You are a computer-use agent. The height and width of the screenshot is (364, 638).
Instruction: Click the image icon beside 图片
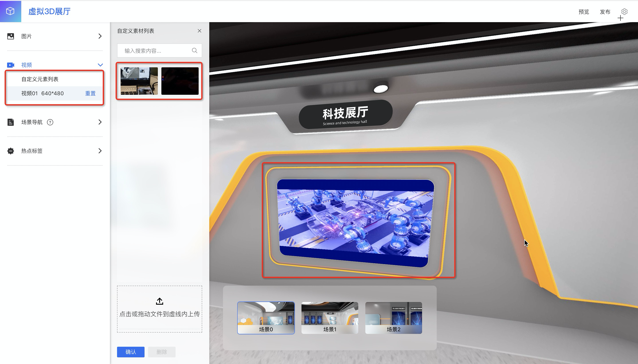click(10, 36)
